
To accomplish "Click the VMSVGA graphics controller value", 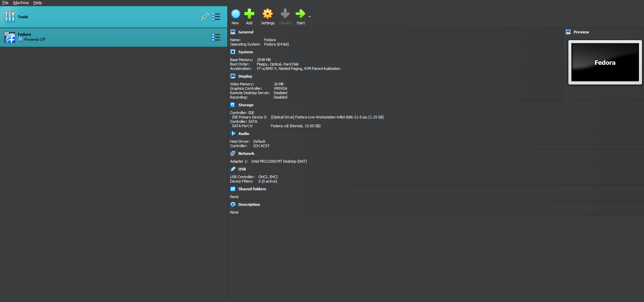I will click(280, 88).
